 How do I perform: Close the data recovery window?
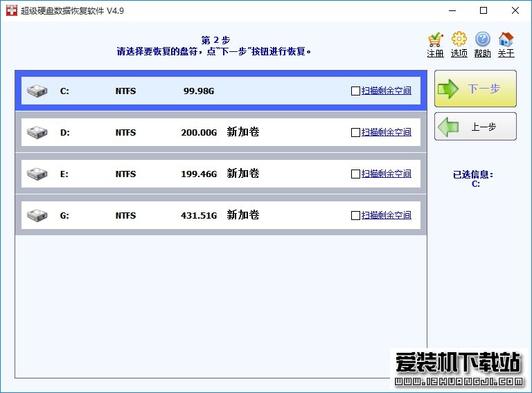click(515, 10)
